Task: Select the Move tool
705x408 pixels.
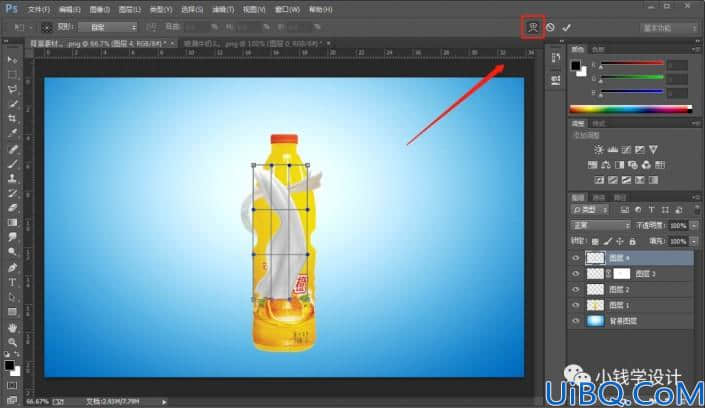Action: 12,60
